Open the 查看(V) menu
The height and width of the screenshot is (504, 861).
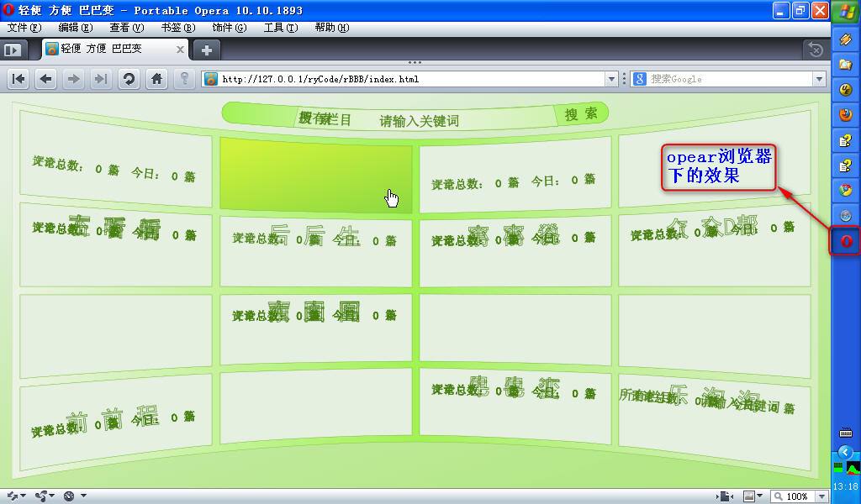126,28
